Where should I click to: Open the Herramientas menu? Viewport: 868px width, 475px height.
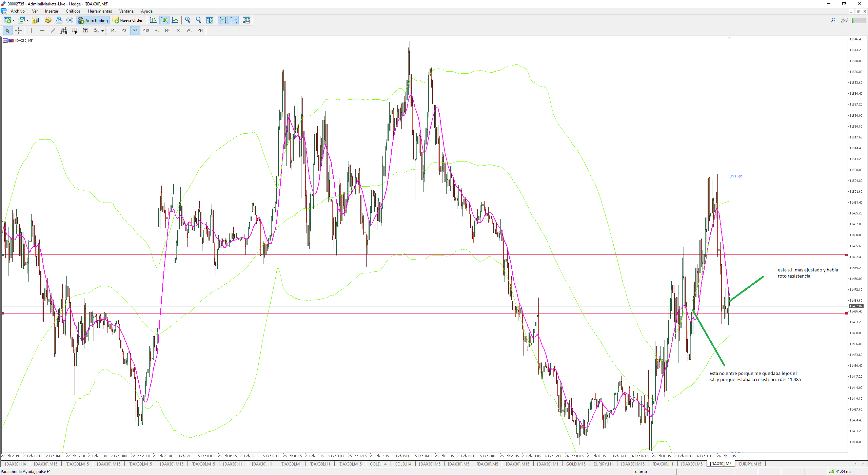pos(100,11)
